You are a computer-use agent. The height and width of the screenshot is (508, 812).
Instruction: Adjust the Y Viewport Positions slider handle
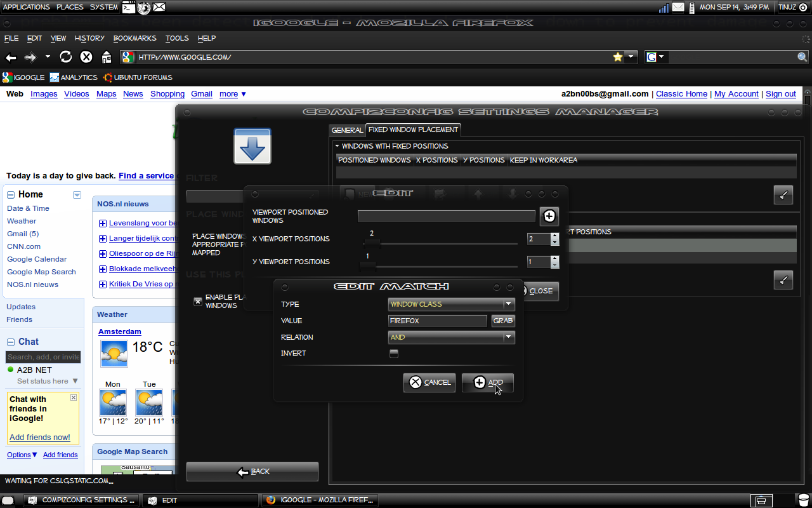(368, 265)
